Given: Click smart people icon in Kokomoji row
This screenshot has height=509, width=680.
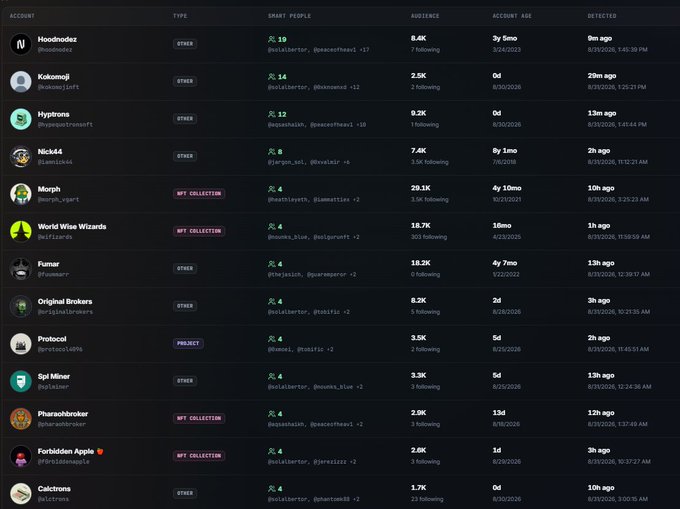Looking at the screenshot, I should click(x=272, y=77).
